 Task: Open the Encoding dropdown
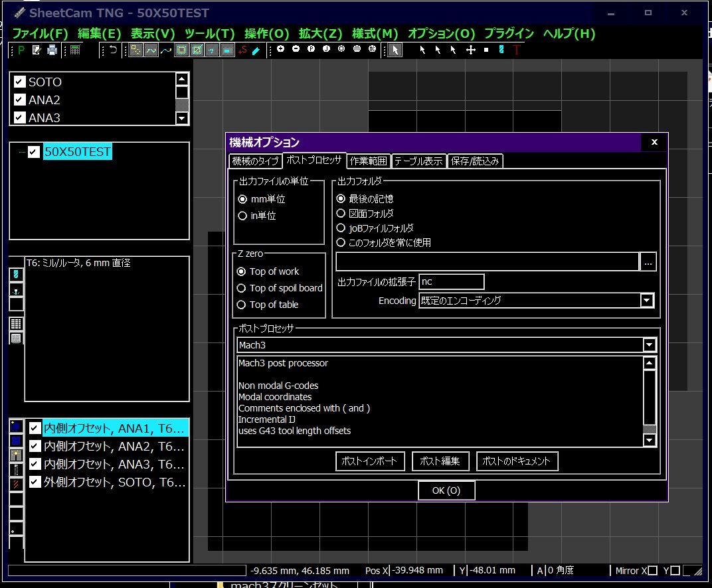click(647, 301)
